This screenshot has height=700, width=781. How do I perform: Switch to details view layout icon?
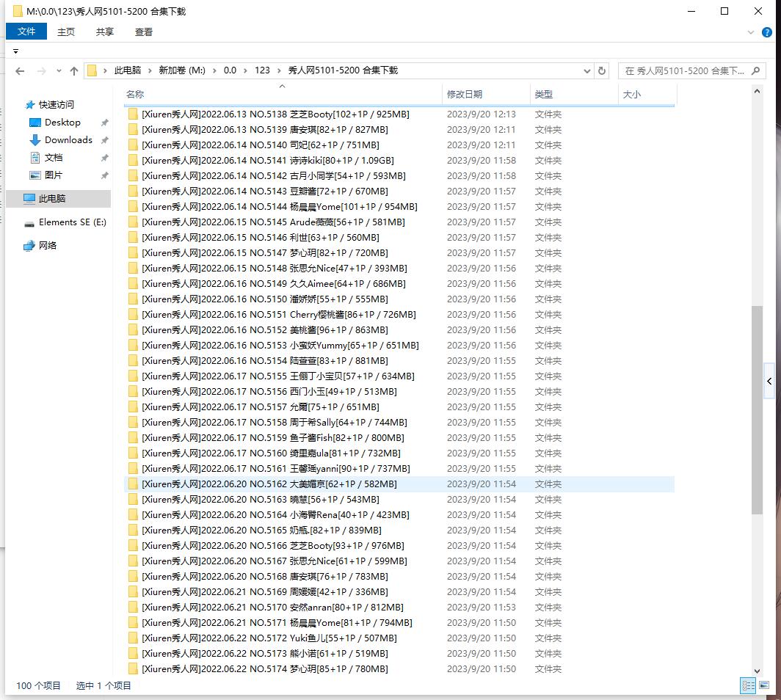(748, 685)
